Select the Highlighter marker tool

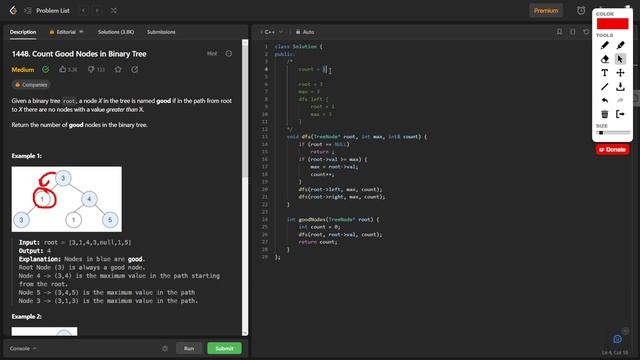click(x=620, y=45)
